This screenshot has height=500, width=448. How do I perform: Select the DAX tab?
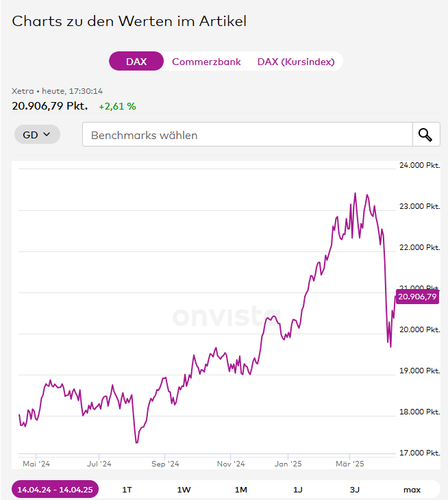pyautogui.click(x=136, y=61)
